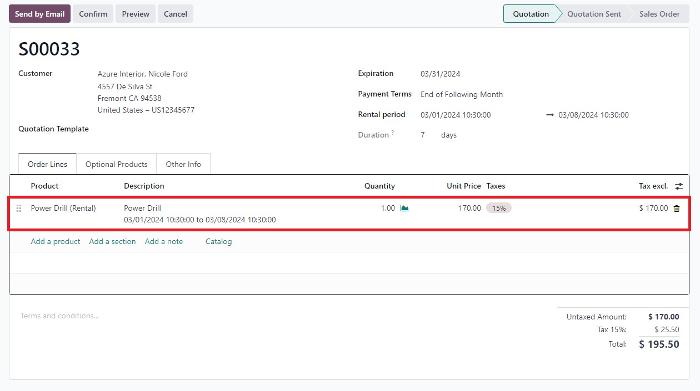The image size is (700, 391).
Task: Click the Untaxed Amount value $ 170.00
Action: click(664, 316)
